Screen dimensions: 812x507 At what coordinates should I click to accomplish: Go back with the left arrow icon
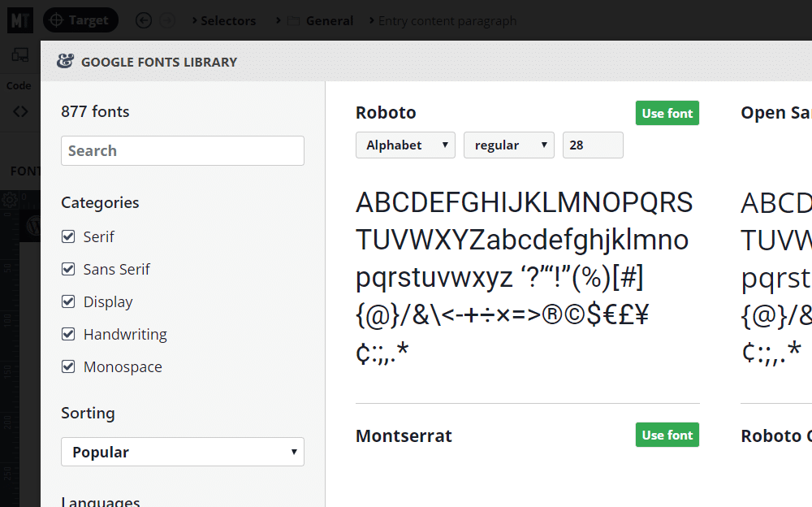tap(144, 21)
